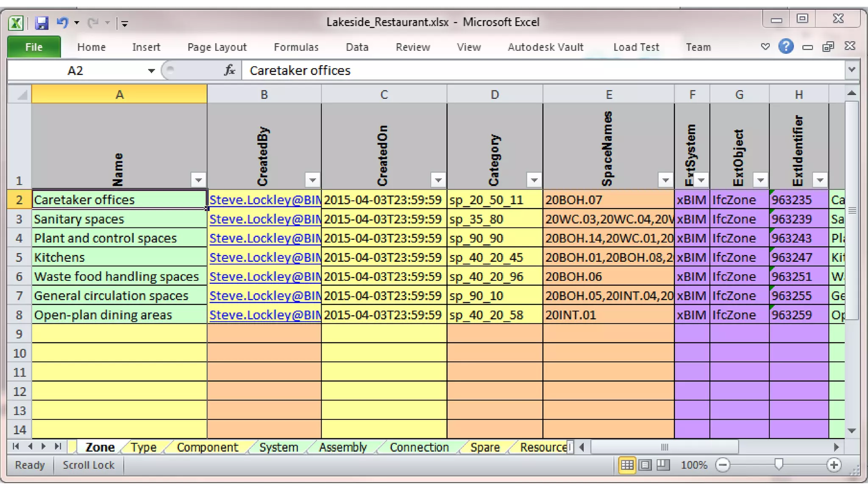The image size is (868, 488).
Task: Open the Category column filter dropdown
Action: coord(534,180)
